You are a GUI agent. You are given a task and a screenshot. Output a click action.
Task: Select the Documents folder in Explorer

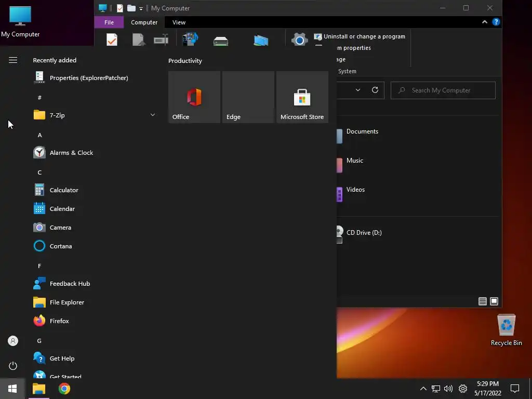coord(362,131)
